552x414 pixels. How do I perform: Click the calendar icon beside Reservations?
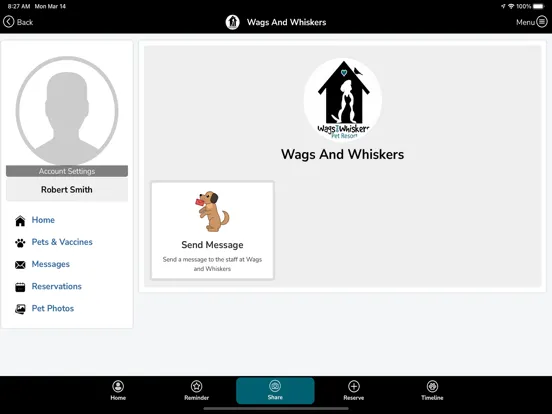[x=20, y=287]
